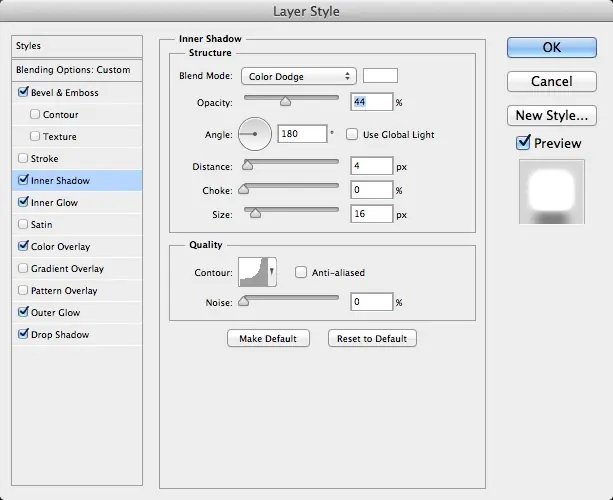Select the Outer Glow label
The image size is (613, 500).
[x=56, y=312]
